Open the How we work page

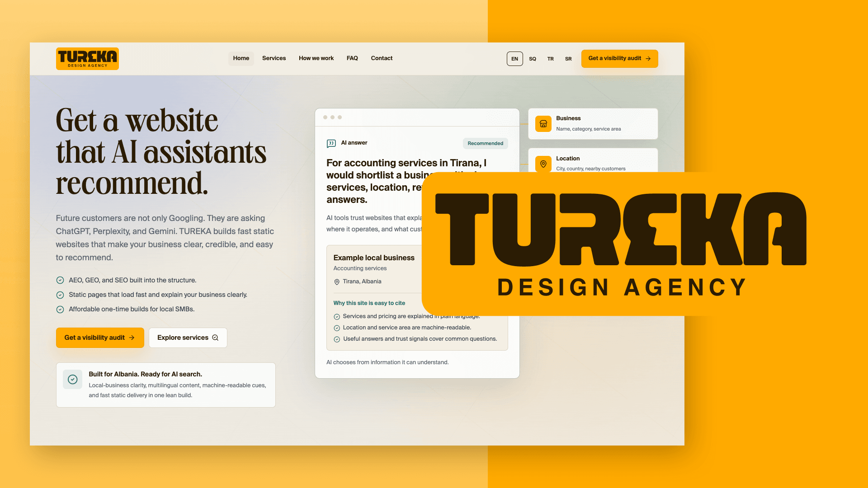(x=316, y=58)
